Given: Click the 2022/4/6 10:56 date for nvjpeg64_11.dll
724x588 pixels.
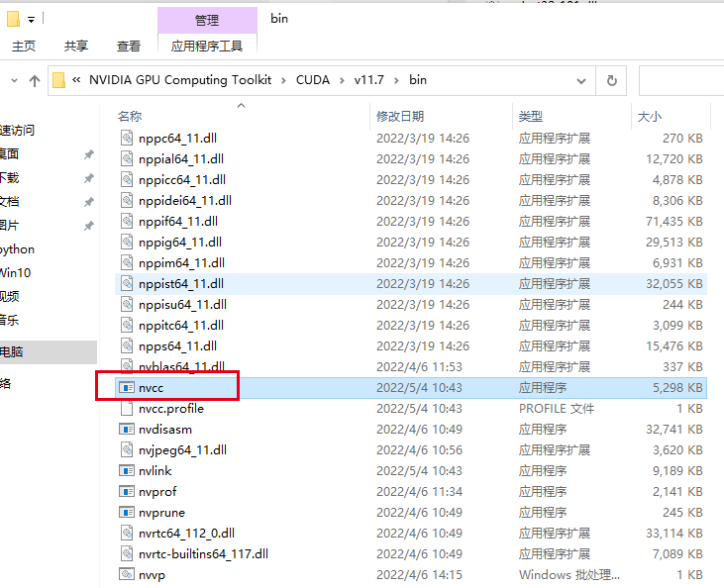Looking at the screenshot, I should pyautogui.click(x=419, y=450).
